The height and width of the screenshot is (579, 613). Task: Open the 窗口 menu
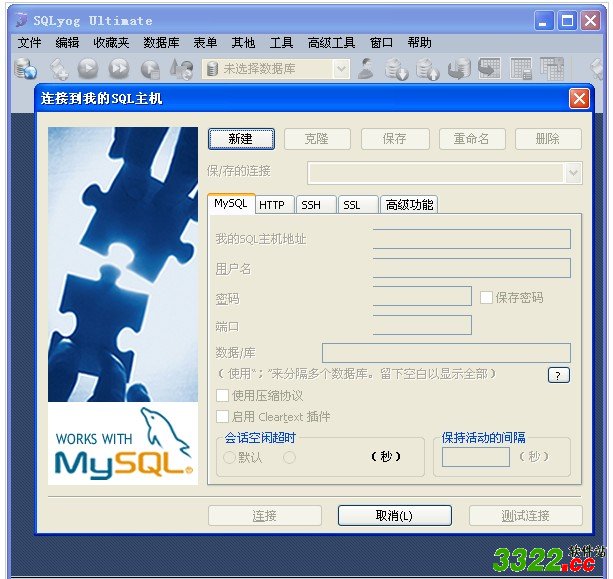(381, 42)
